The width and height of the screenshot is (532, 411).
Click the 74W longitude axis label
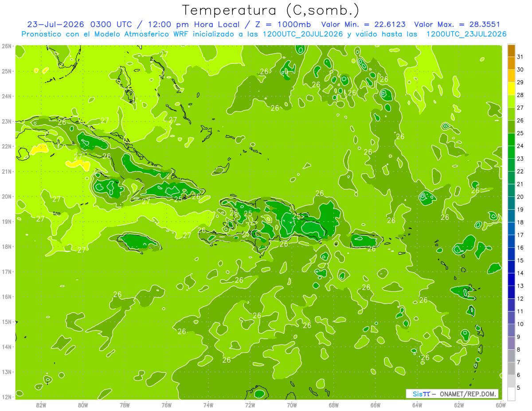pyautogui.click(x=208, y=405)
